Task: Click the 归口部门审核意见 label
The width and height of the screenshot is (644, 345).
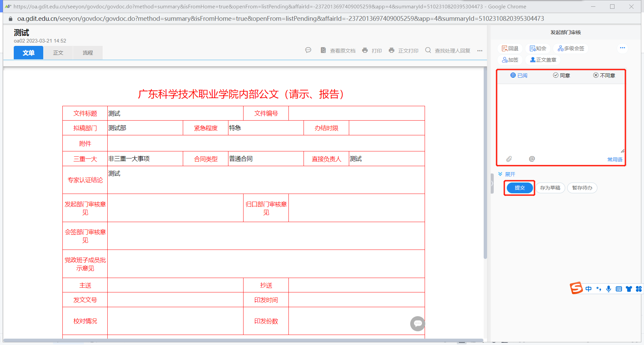Action: 266,208
